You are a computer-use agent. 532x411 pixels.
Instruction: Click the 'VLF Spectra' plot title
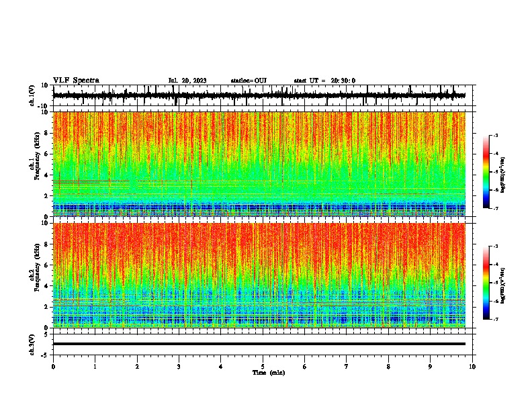(x=76, y=81)
